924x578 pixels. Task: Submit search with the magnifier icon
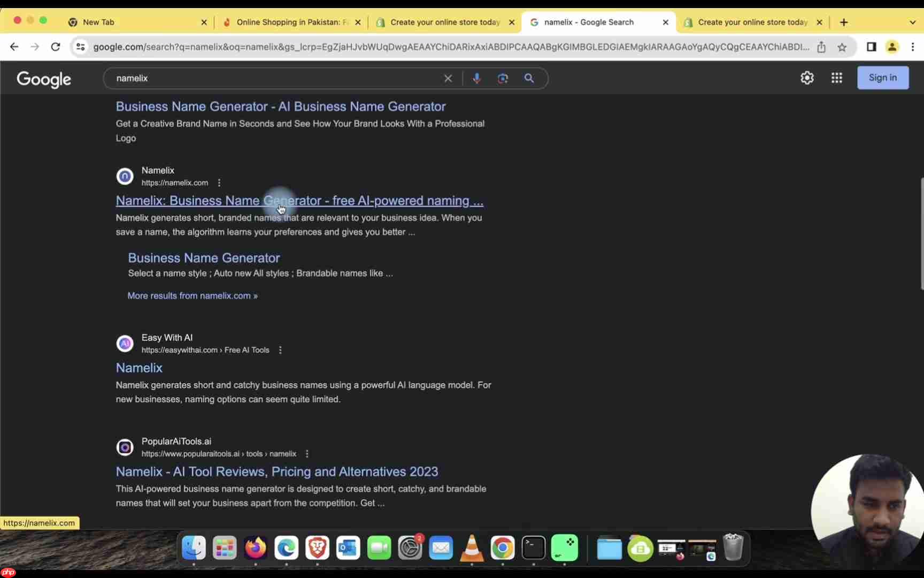[x=529, y=78]
